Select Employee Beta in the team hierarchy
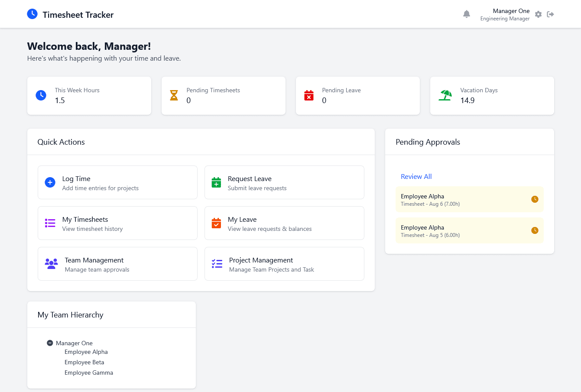 coord(84,362)
